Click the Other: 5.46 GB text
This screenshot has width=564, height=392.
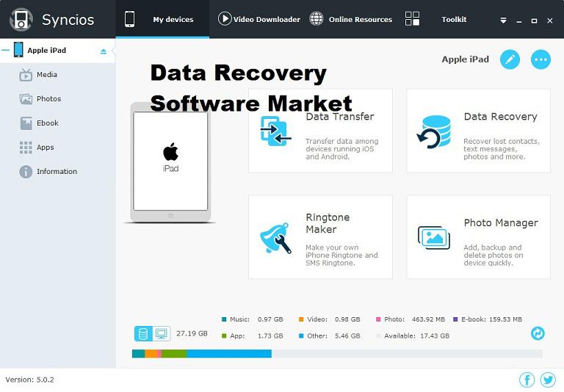tap(333, 336)
